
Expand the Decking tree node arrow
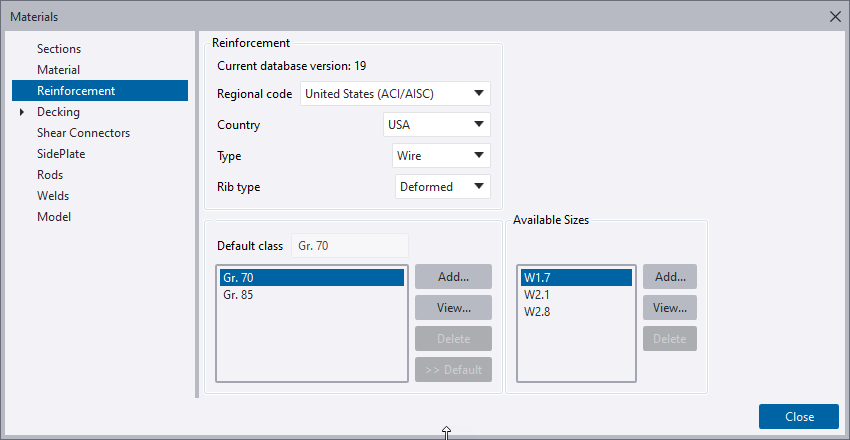pos(22,112)
